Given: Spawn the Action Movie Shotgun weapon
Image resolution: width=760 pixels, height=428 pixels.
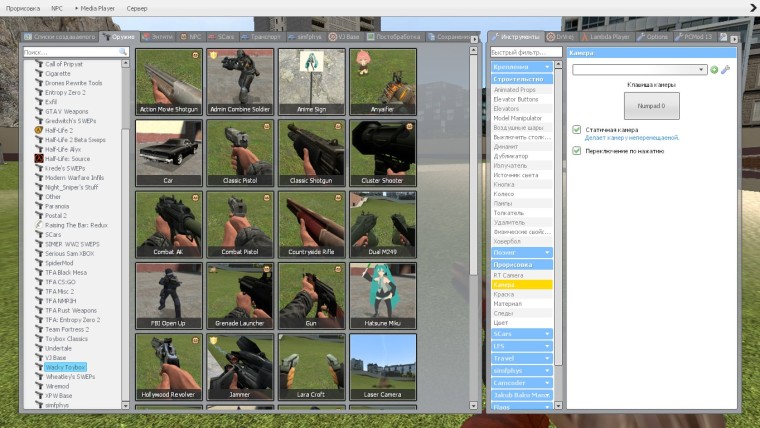Looking at the screenshot, I should [169, 81].
